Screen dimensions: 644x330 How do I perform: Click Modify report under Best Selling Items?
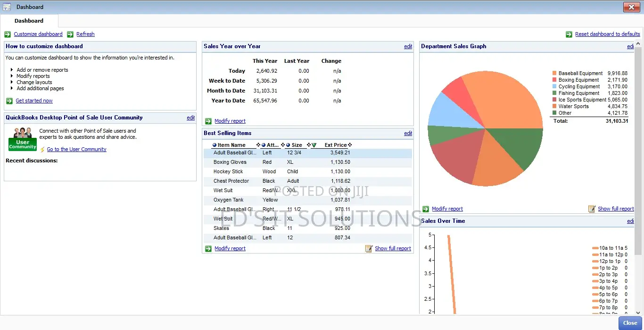click(230, 248)
